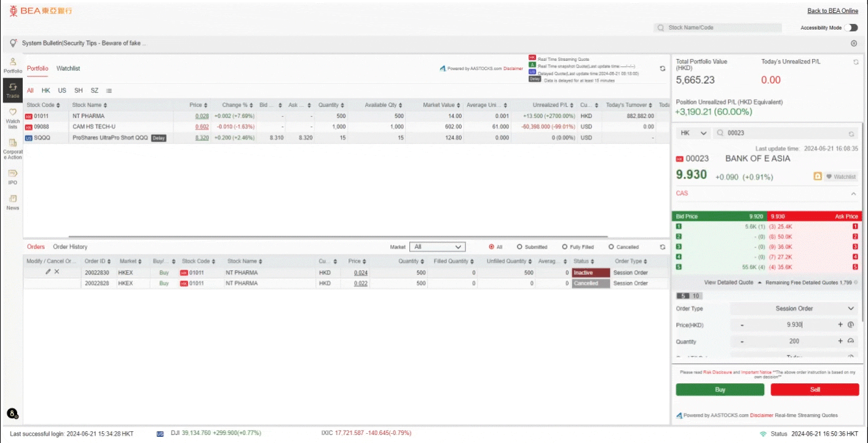This screenshot has width=868, height=443.
Task: Click the search magnifier icon in the top bar
Action: tap(661, 28)
